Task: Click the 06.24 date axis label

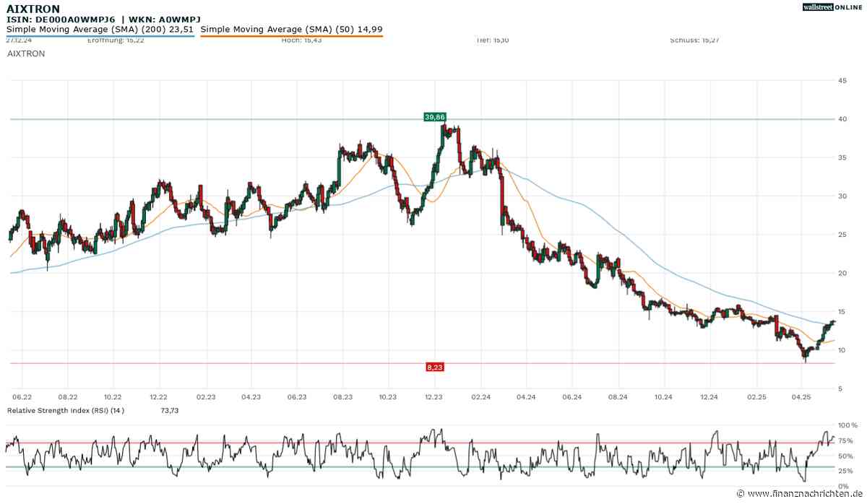Action: click(x=571, y=396)
